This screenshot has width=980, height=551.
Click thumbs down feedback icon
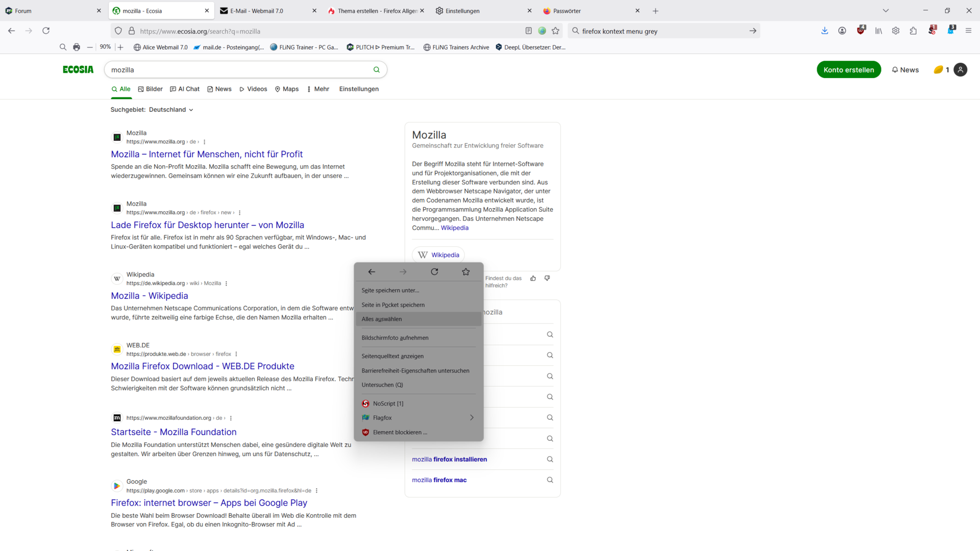tap(547, 279)
